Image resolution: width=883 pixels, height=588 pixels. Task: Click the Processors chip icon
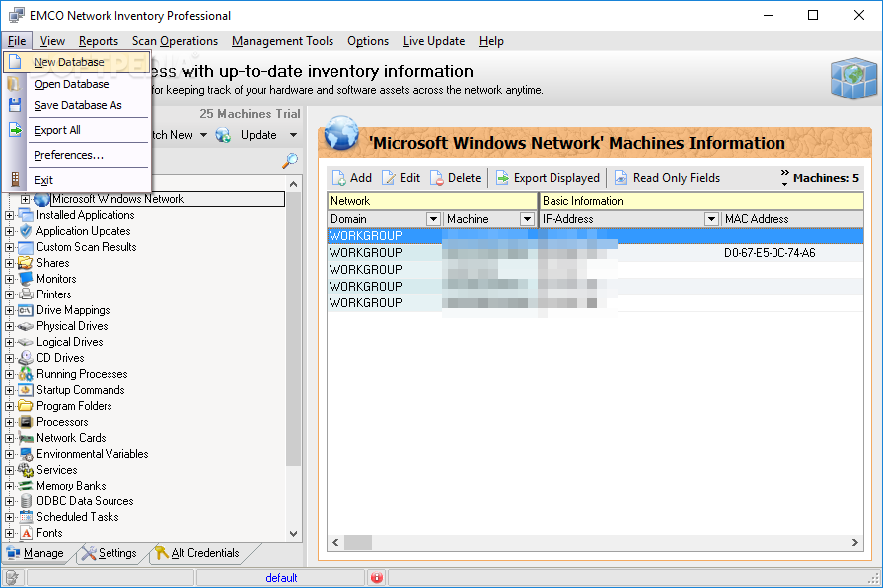click(26, 422)
